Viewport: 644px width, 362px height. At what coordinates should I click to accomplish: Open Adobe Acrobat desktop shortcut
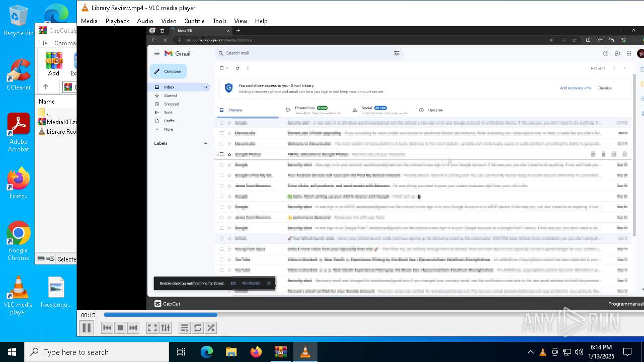18,132
